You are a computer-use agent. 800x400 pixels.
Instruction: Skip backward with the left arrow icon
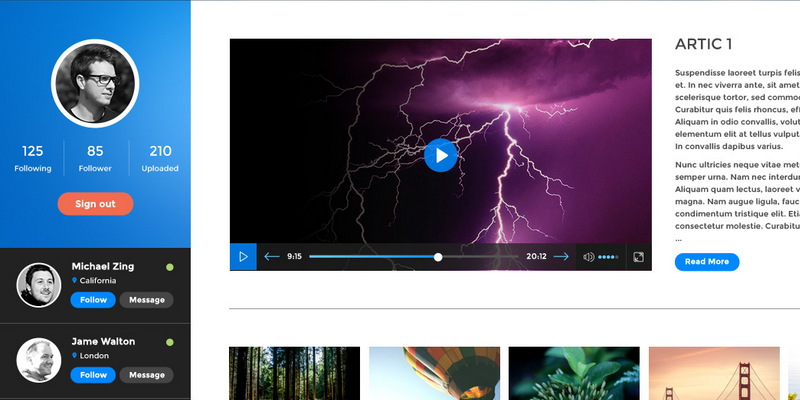(271, 257)
